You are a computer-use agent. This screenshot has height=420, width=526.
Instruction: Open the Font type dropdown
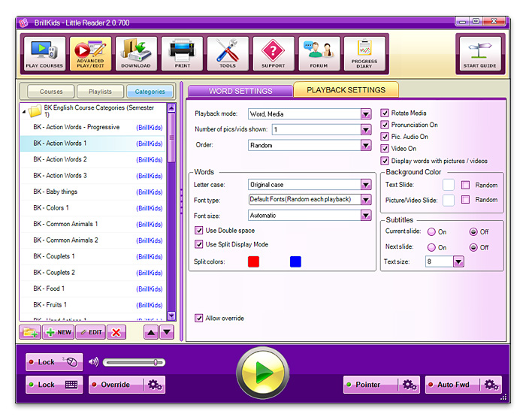click(366, 200)
